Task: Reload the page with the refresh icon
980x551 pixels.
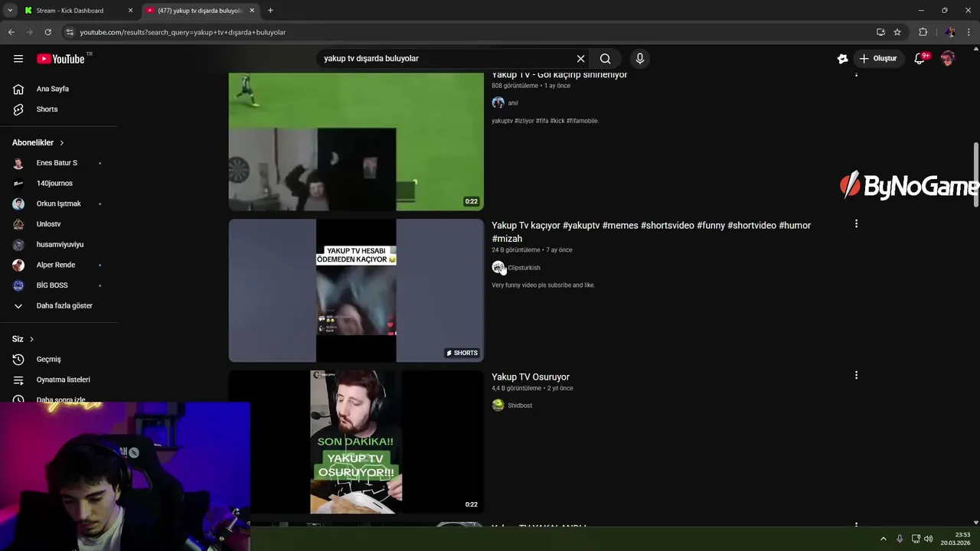Action: coord(47,32)
